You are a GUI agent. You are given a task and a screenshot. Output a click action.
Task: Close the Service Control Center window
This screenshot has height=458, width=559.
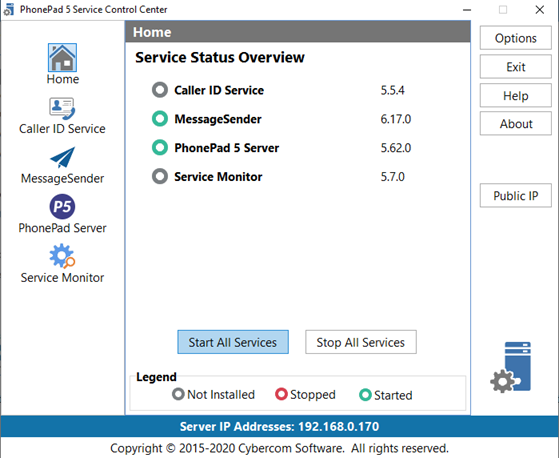(540, 10)
